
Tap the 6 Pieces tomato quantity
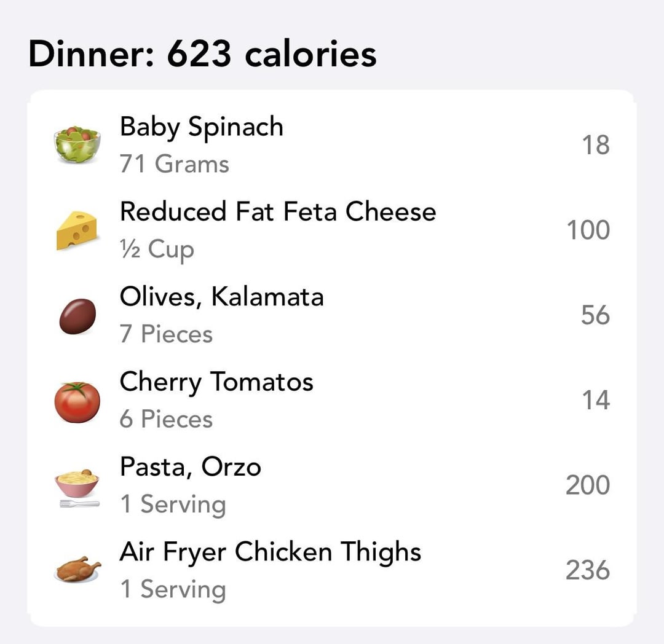pos(166,419)
